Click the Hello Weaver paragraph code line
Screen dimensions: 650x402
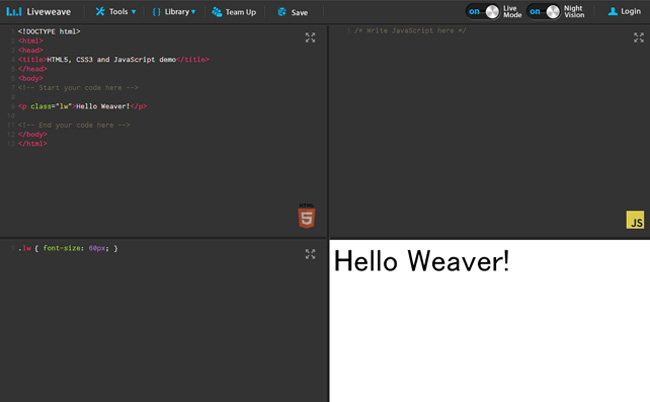coord(82,107)
